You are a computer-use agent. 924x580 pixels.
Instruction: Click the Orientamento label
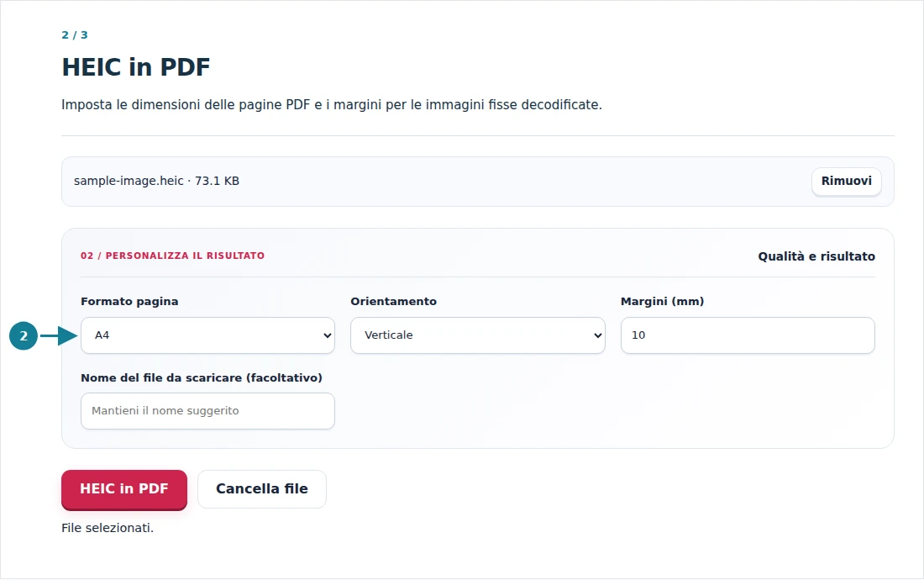point(394,301)
